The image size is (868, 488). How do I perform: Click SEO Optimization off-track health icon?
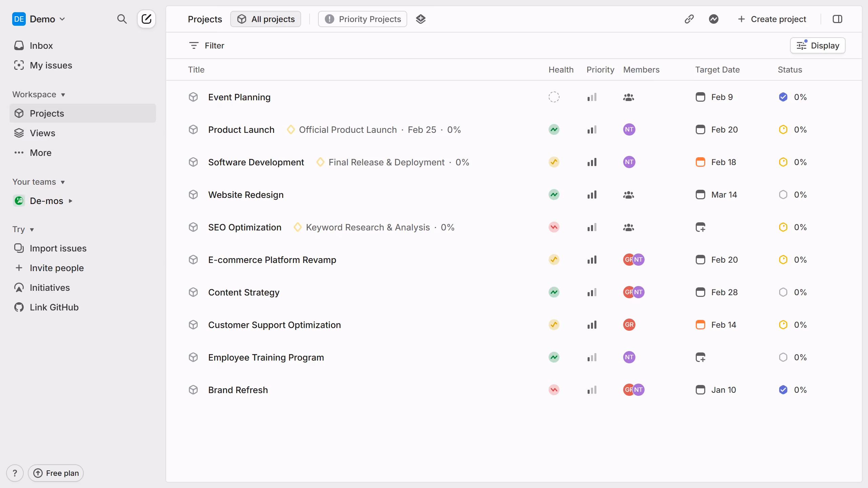click(x=554, y=227)
